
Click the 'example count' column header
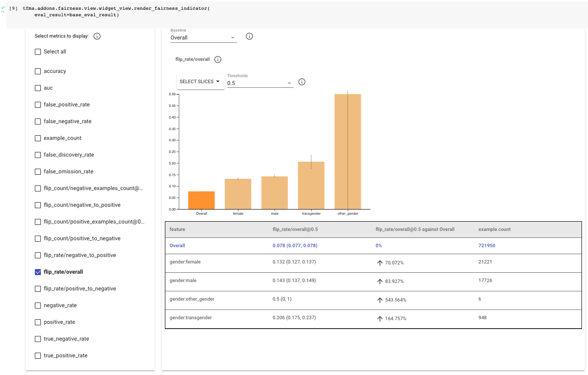coord(494,229)
